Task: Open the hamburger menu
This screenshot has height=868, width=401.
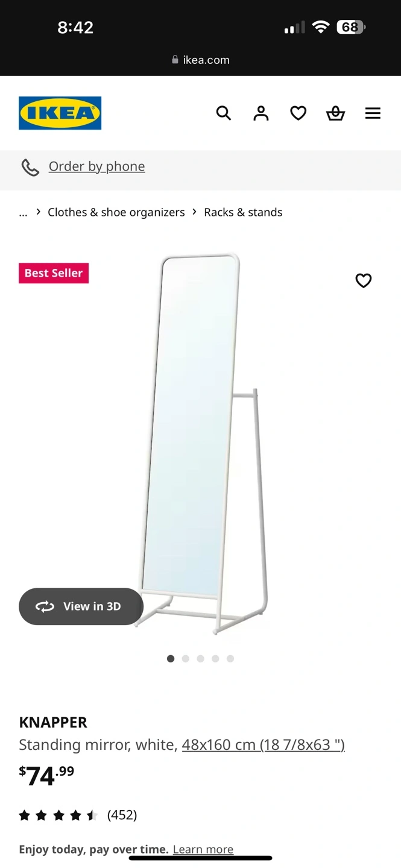Action: coord(373,113)
